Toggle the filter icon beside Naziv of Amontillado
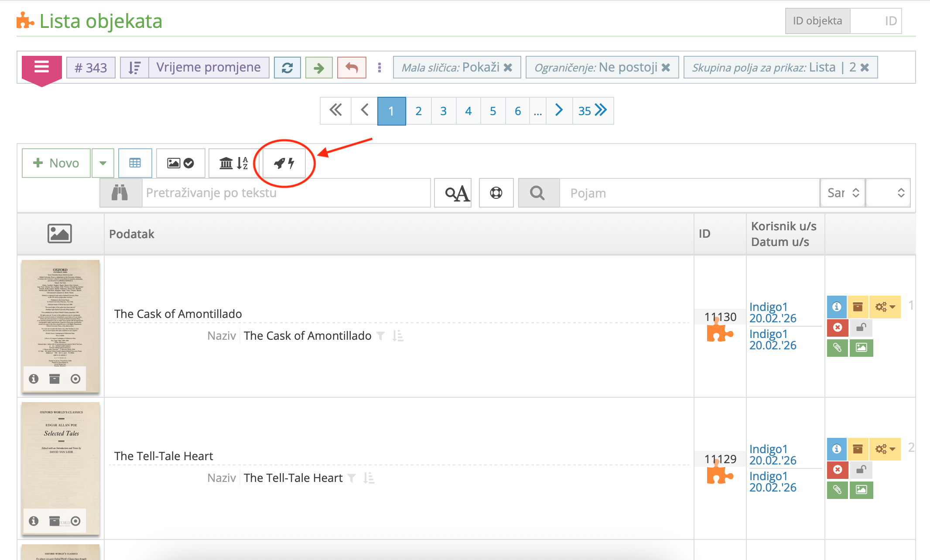 [x=380, y=336]
